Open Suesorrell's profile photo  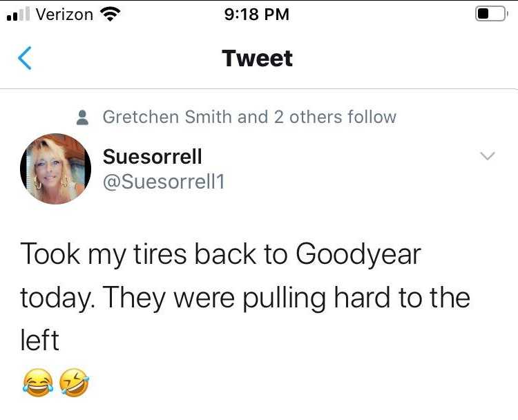pyautogui.click(x=56, y=169)
